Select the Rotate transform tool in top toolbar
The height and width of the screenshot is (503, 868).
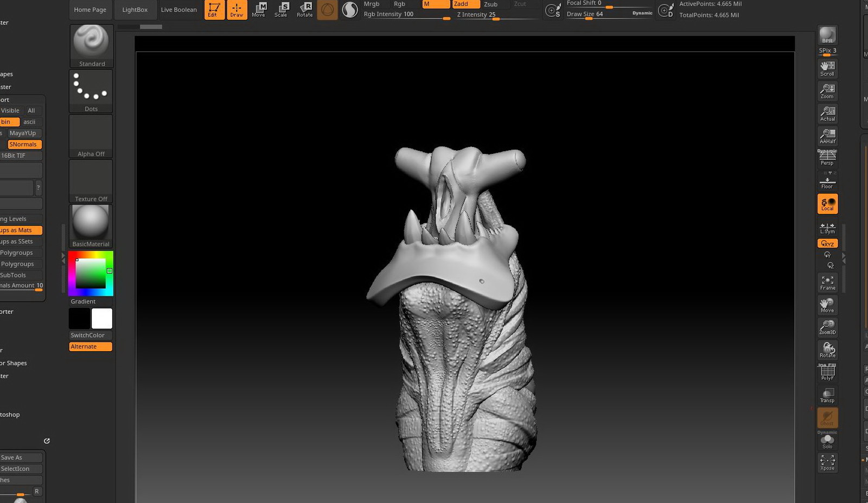click(x=304, y=9)
